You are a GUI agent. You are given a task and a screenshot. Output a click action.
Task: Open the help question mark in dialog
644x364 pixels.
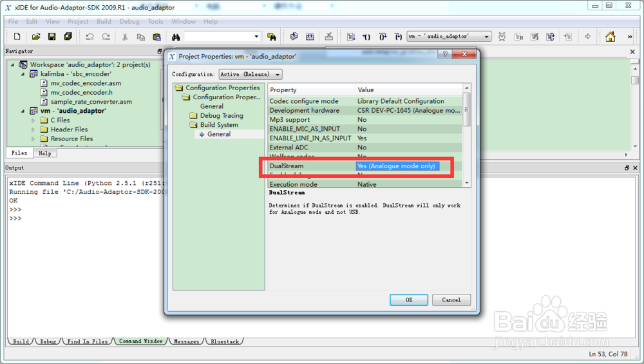445,54
